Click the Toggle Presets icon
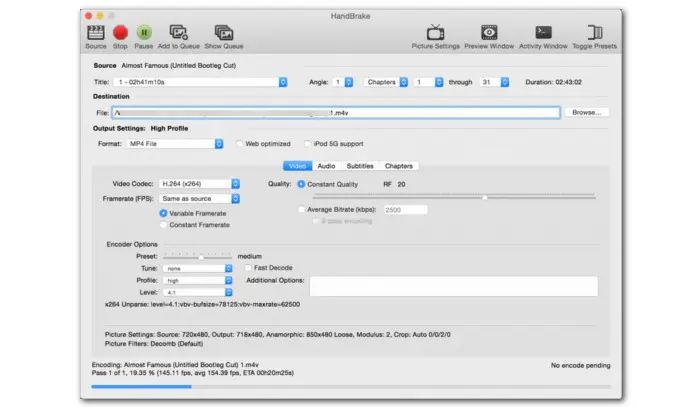Viewport: 700px width, 407px height. pyautogui.click(x=595, y=34)
